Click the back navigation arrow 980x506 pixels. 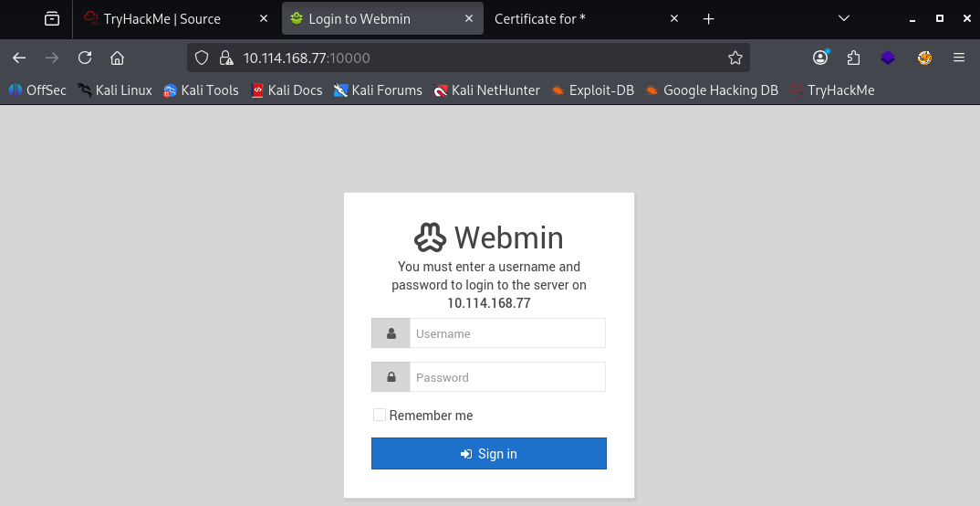(x=19, y=58)
